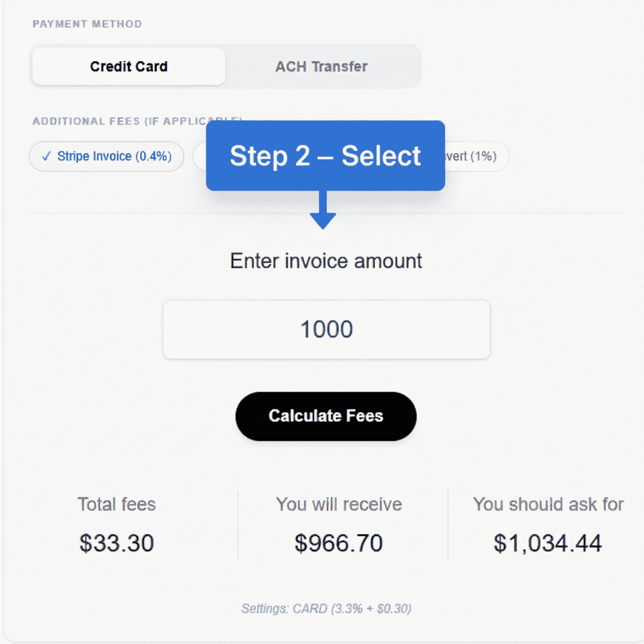Click the fee chip partly hidden behind the tooltip
This screenshot has height=644, width=644.
coord(199,157)
